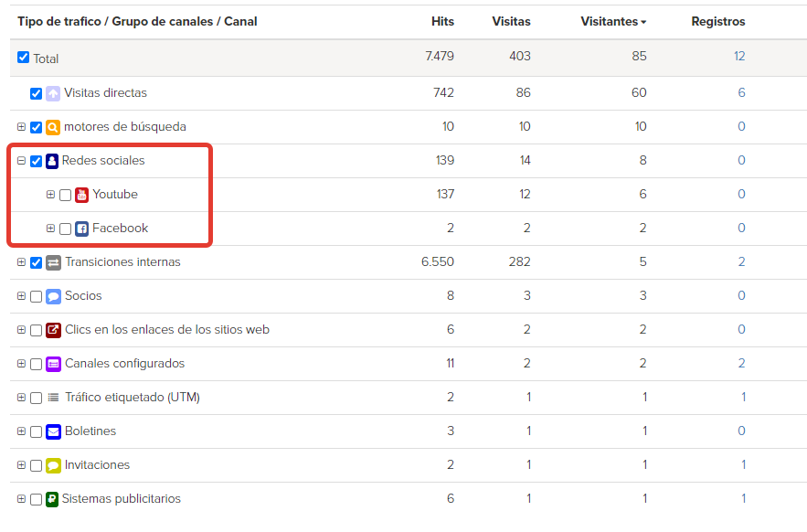Expand the Tráfico etiquetado (UTM) row
Viewport: 807px width, 532px height.
point(21,397)
